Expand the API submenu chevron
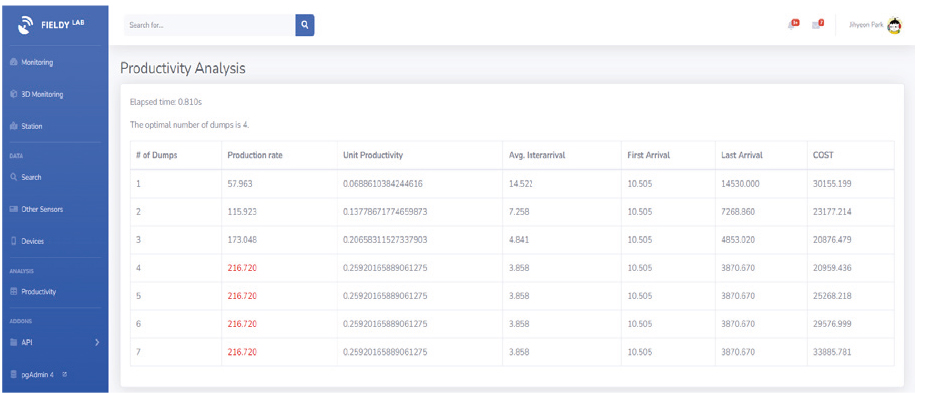Image resolution: width=926 pixels, height=393 pixels. 97,342
